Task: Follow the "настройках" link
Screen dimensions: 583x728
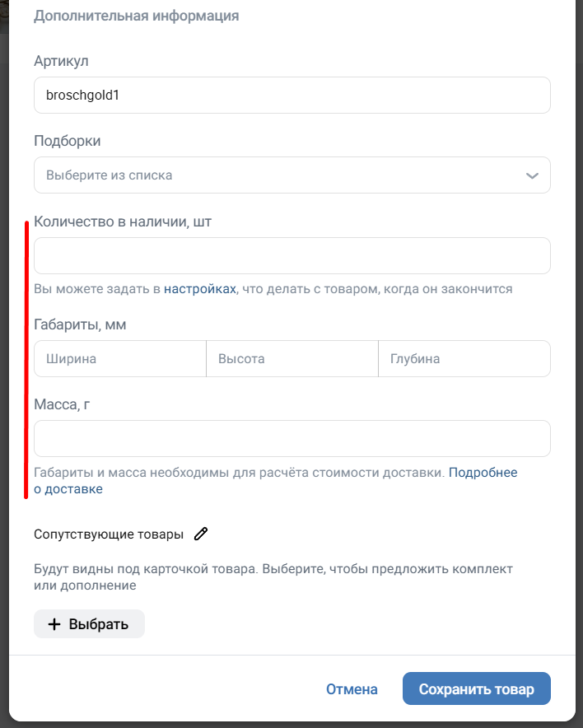Action: (200, 289)
